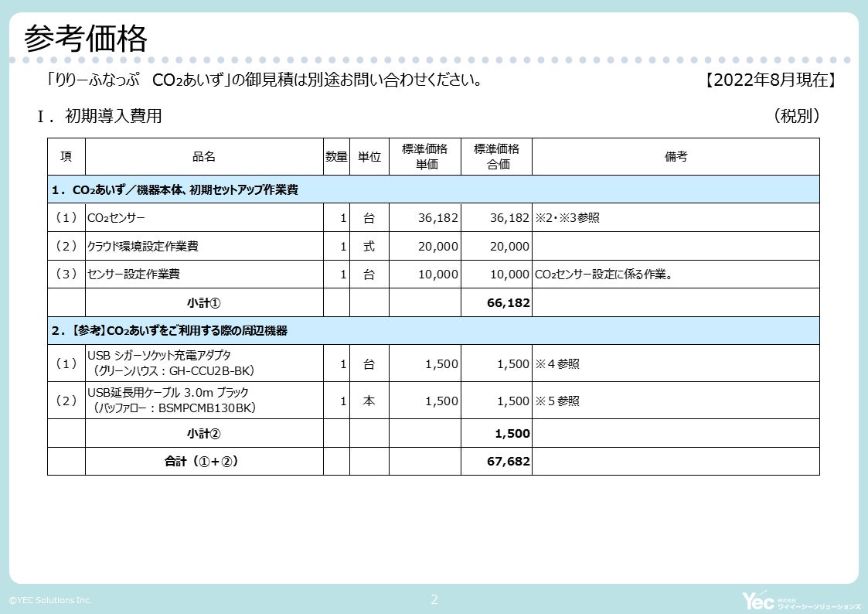Select the 66,182 subtotal value
Screen dimensions: 868x614
(508, 303)
